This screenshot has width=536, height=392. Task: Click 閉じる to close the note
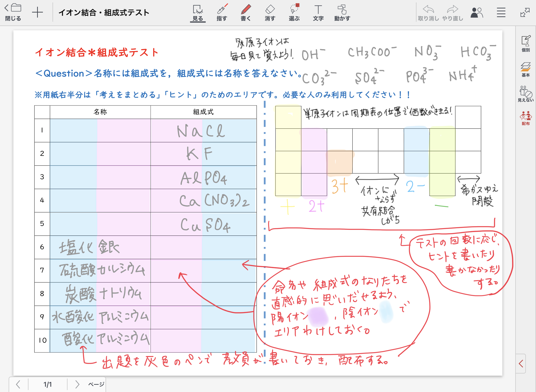(x=13, y=13)
